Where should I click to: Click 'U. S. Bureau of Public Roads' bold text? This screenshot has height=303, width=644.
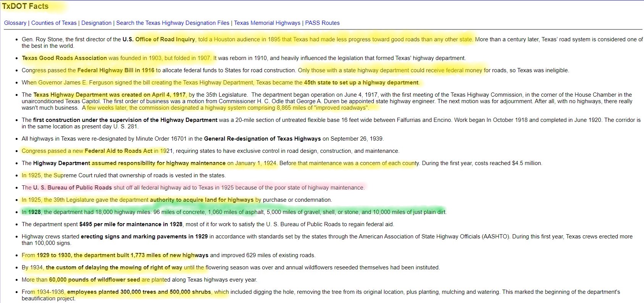tap(73, 188)
